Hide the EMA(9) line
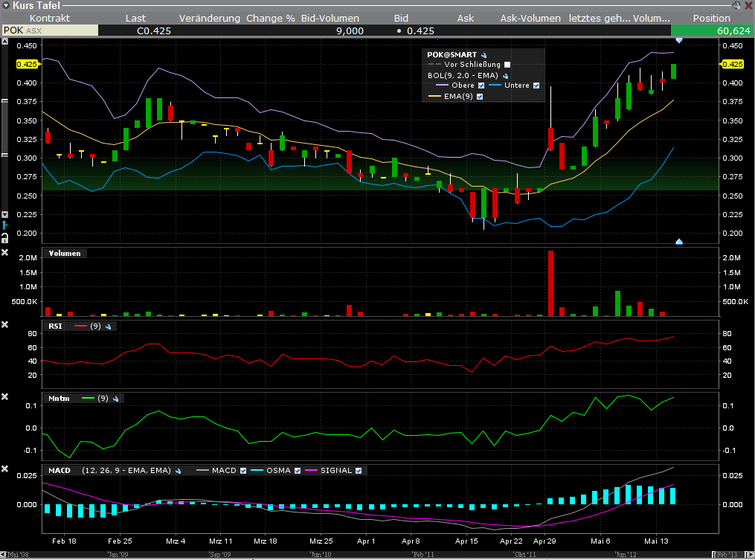The height and width of the screenshot is (560, 755). point(480,97)
